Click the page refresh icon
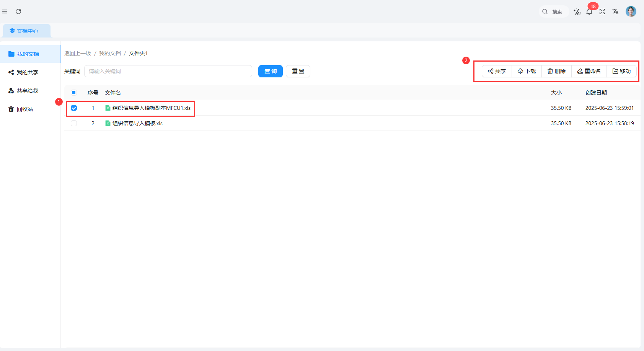The height and width of the screenshot is (351, 644). coord(18,11)
